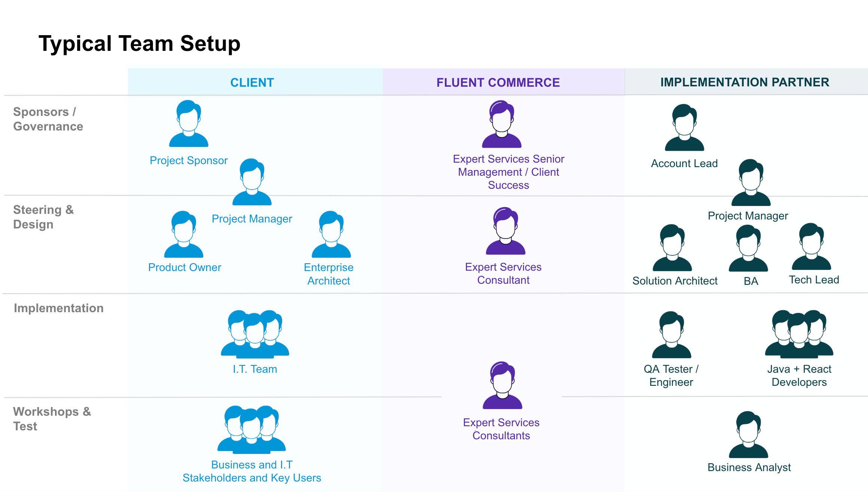
Task: Click the Sponsors / Governance row label
Action: coord(48,119)
